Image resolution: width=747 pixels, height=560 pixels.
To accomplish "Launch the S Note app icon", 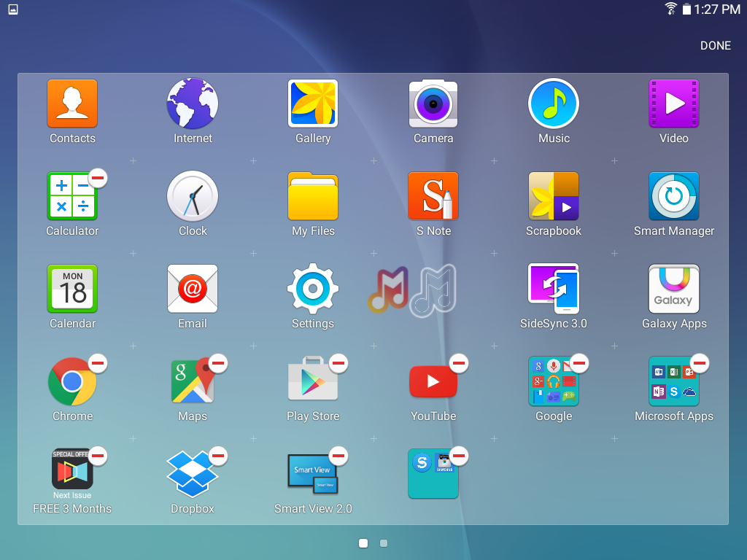I will click(x=433, y=195).
